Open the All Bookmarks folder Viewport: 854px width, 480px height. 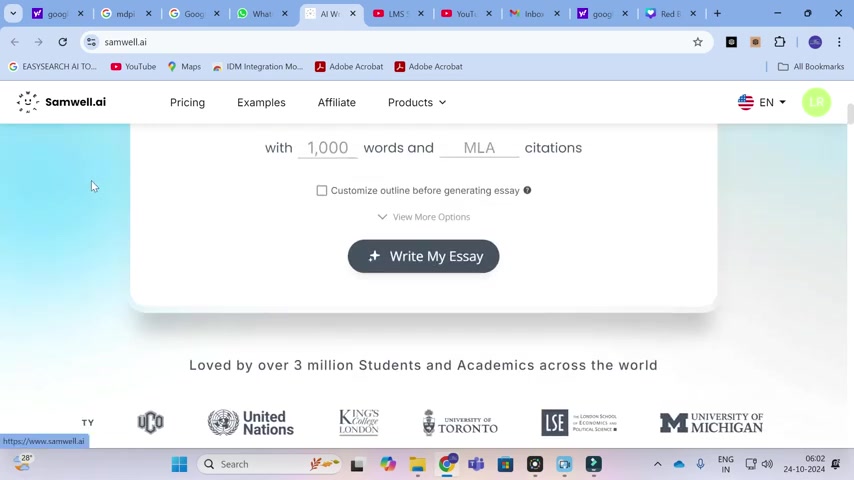tap(811, 66)
